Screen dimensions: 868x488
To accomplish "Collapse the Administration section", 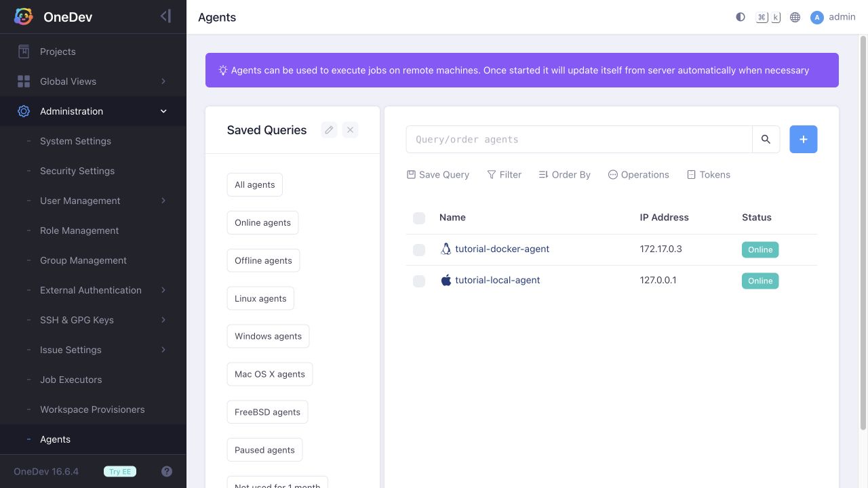I will pos(163,111).
